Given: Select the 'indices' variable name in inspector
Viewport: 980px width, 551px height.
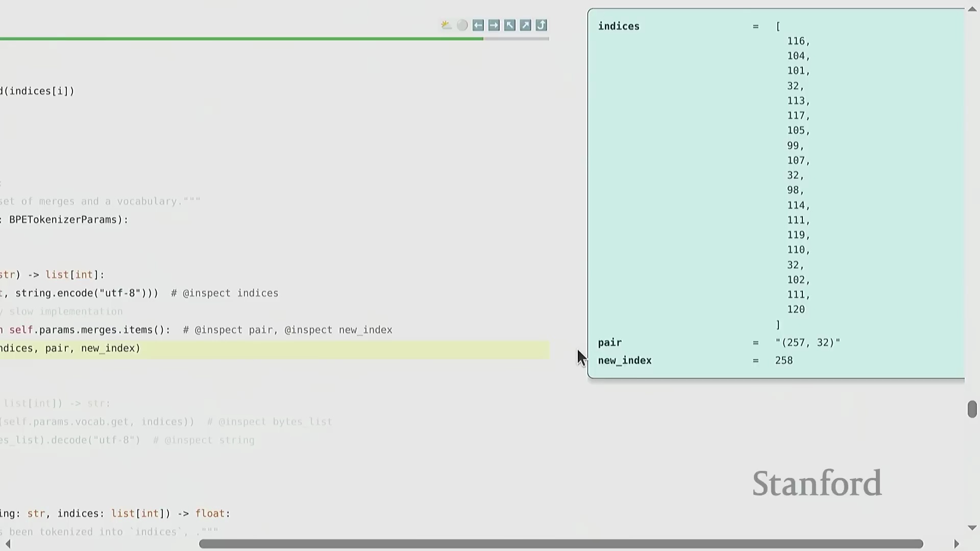Looking at the screenshot, I should click(619, 27).
